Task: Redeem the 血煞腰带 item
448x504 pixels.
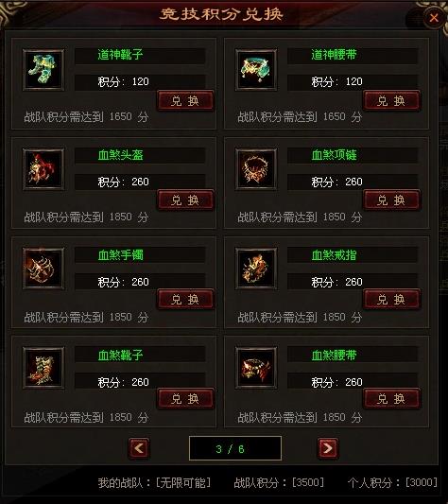Action: click(x=391, y=399)
